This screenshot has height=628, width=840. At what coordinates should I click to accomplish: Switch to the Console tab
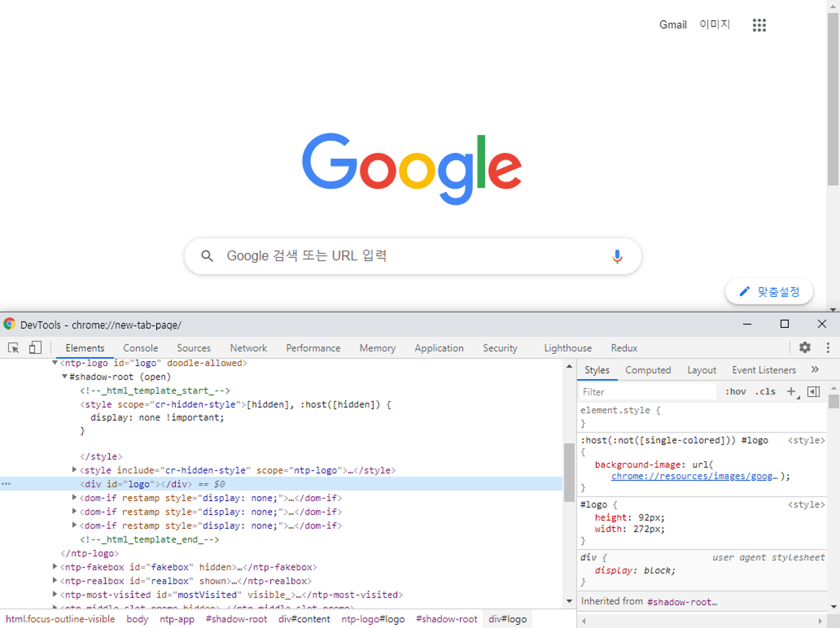(140, 348)
